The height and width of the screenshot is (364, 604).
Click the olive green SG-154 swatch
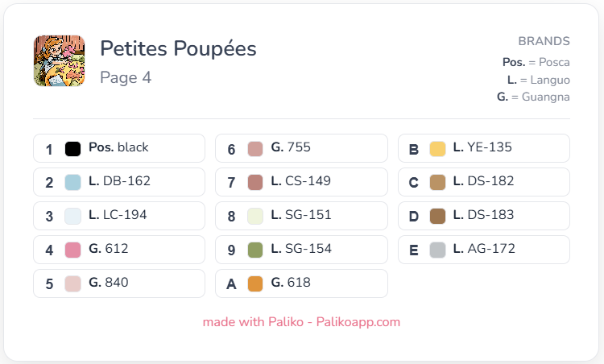tap(255, 250)
